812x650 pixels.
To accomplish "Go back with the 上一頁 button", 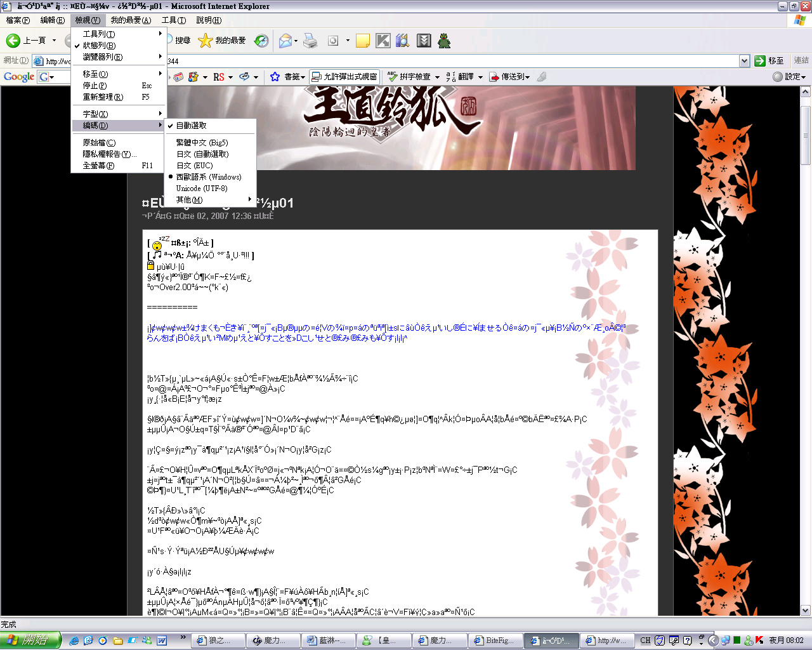I will (x=27, y=41).
